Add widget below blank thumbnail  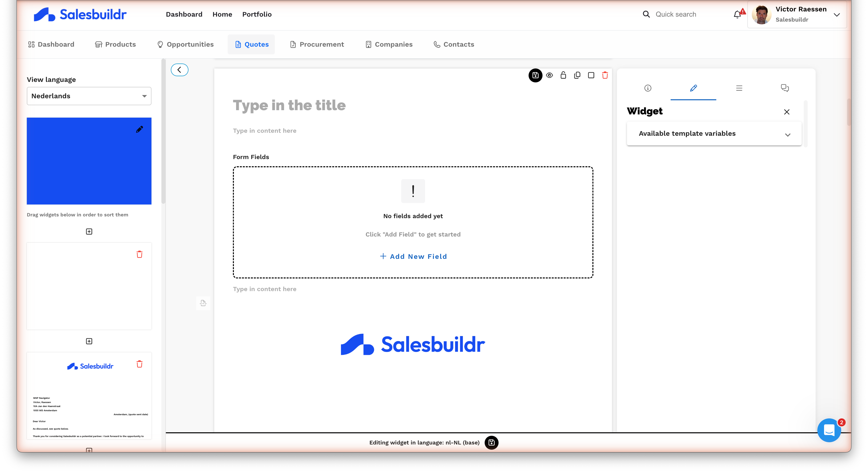89,341
